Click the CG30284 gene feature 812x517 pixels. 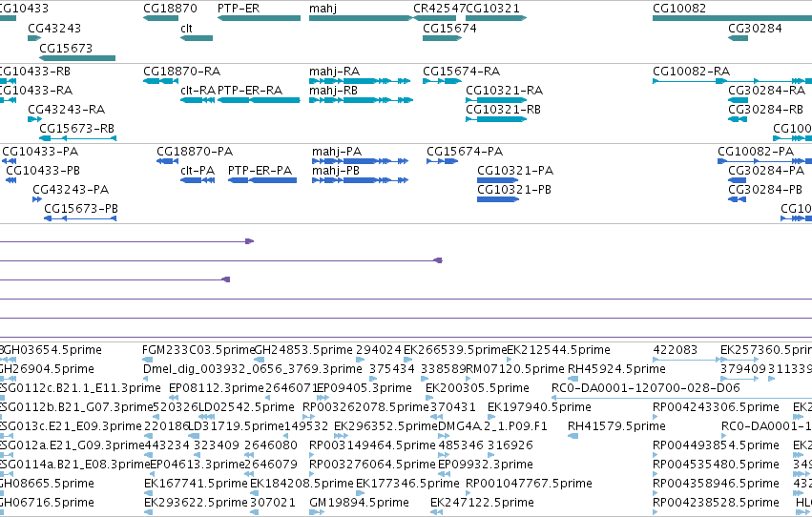coord(738,38)
